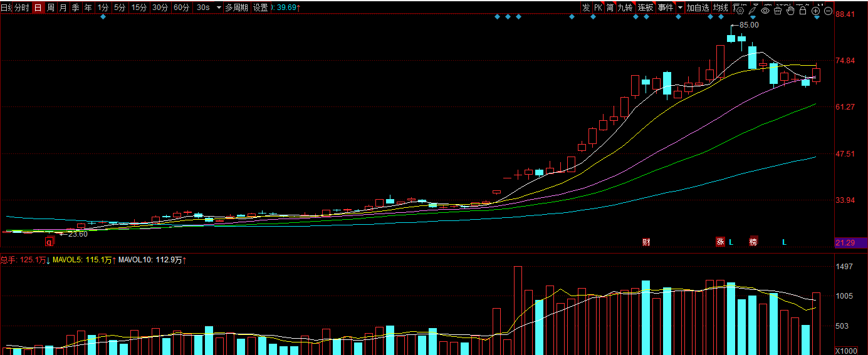Click the 61.27 axis price
The height and width of the screenshot is (355, 868).
[845, 107]
